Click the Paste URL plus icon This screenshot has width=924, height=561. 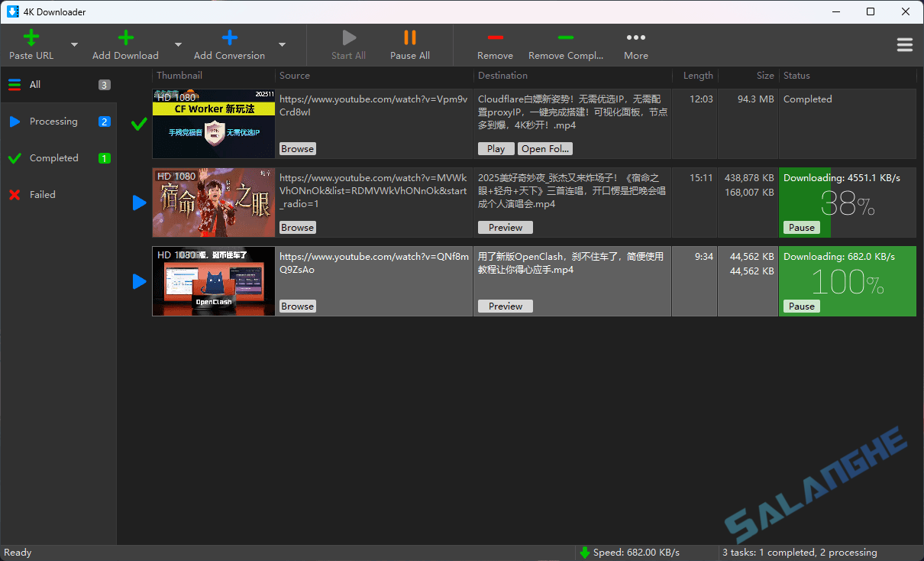coord(31,36)
